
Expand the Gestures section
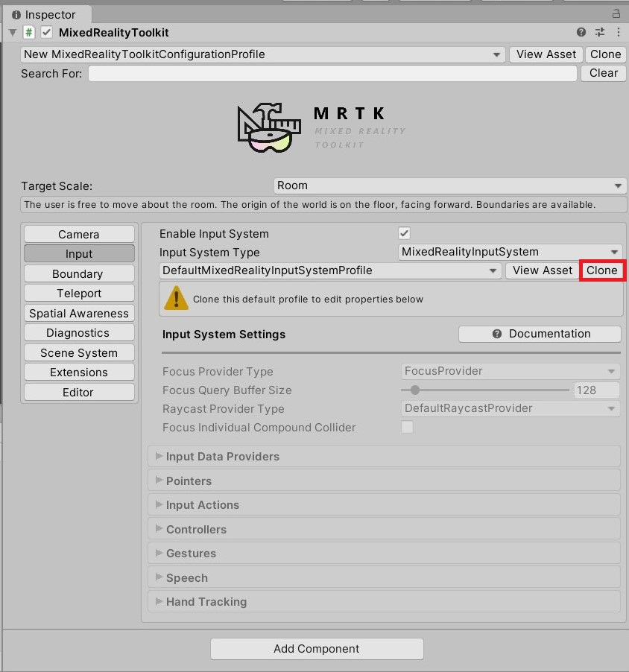(x=384, y=554)
